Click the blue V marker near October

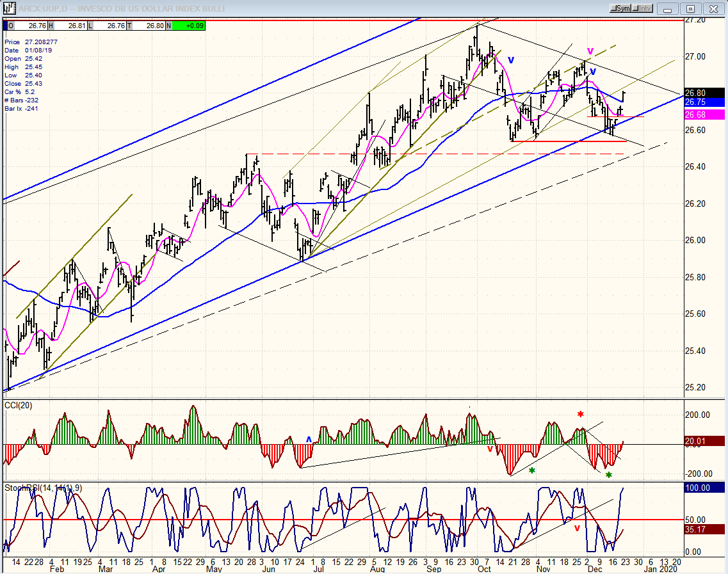tap(511, 60)
